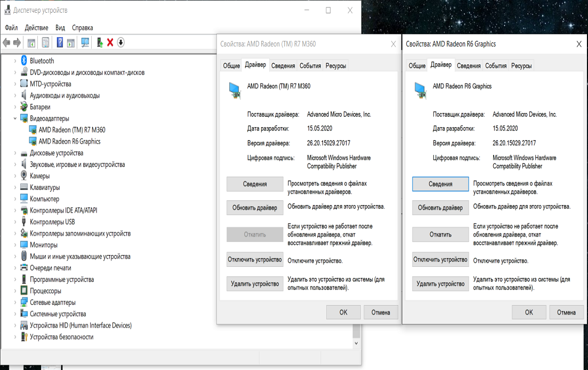Click the scrollbar down arrow in Device Manager

(356, 343)
